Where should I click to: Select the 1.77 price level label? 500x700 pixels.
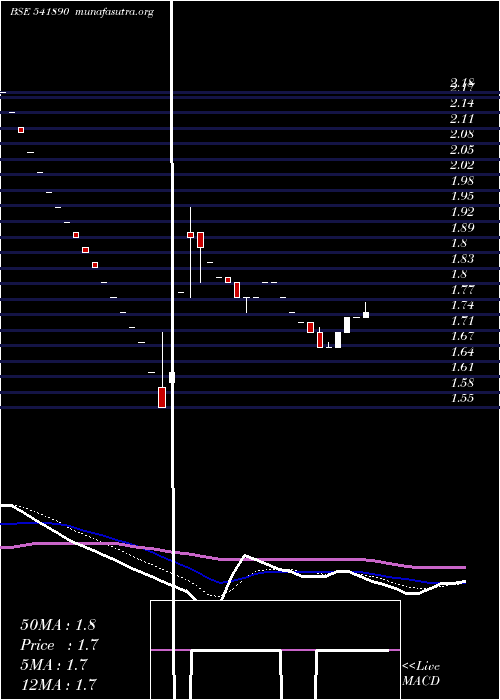point(462,290)
